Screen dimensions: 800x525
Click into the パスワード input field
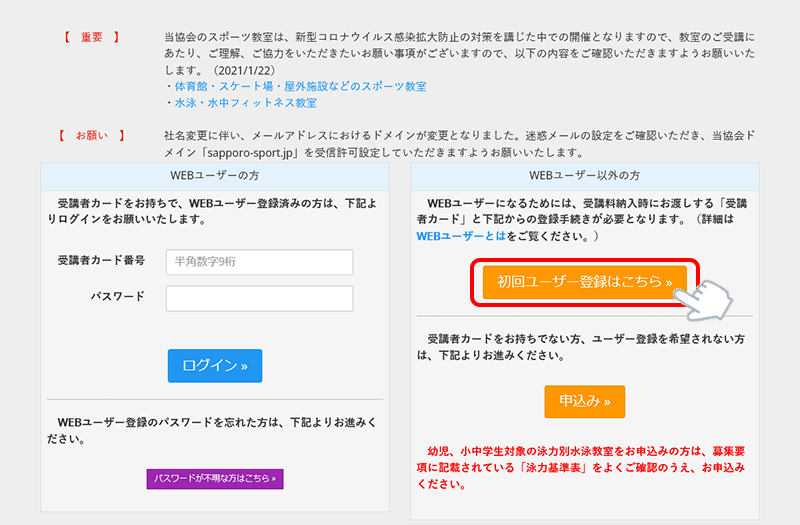click(259, 298)
